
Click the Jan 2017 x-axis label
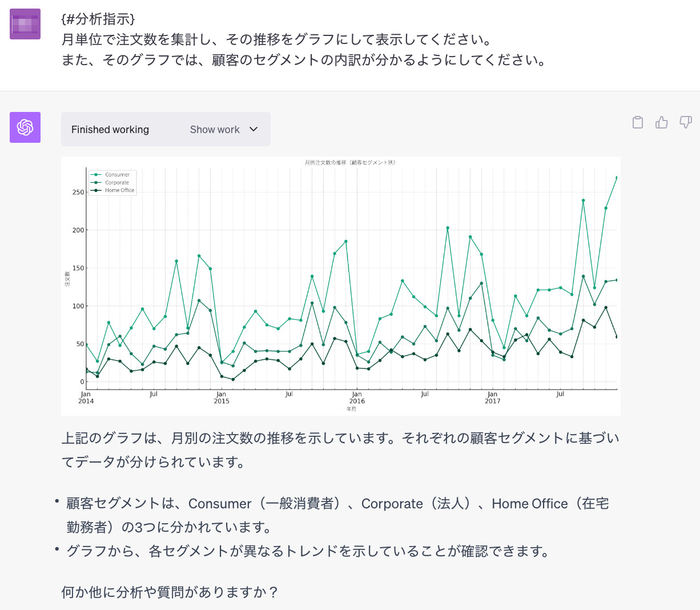(492, 398)
